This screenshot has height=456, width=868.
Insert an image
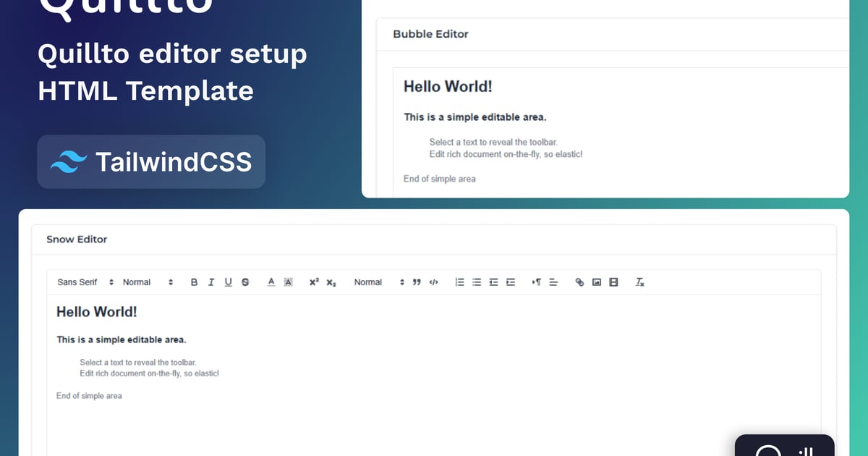click(x=597, y=282)
